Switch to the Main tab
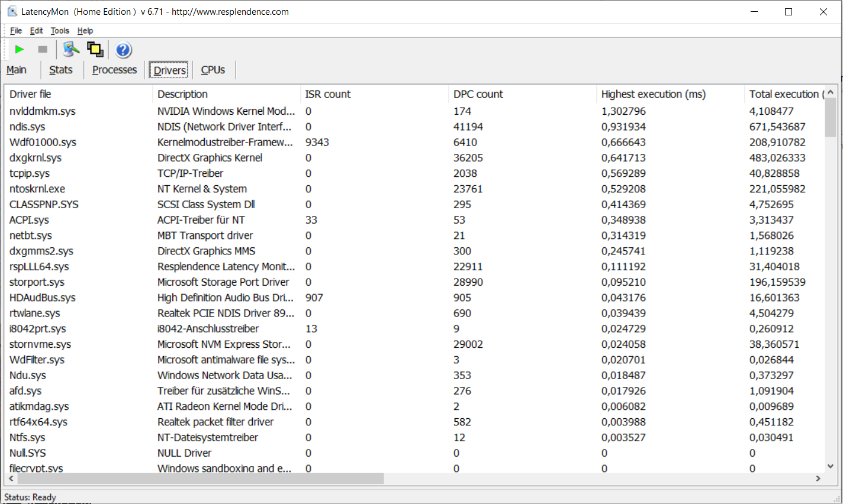Screen dimensions: 843x504 click(17, 70)
